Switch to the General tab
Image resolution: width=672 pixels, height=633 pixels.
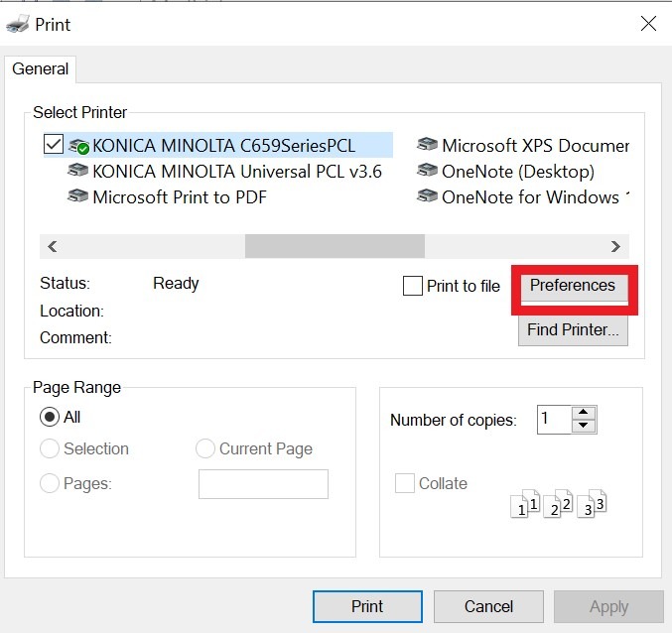click(x=41, y=69)
